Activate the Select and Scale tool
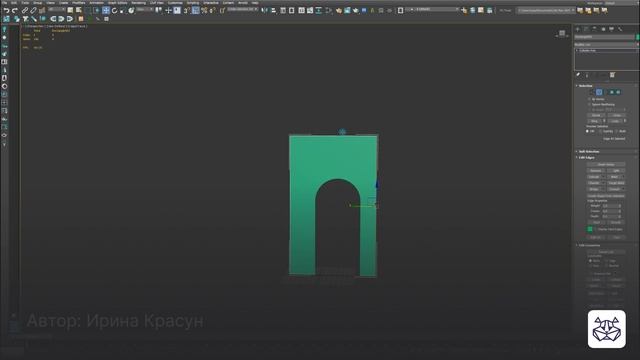The width and height of the screenshot is (640, 360). click(x=122, y=10)
